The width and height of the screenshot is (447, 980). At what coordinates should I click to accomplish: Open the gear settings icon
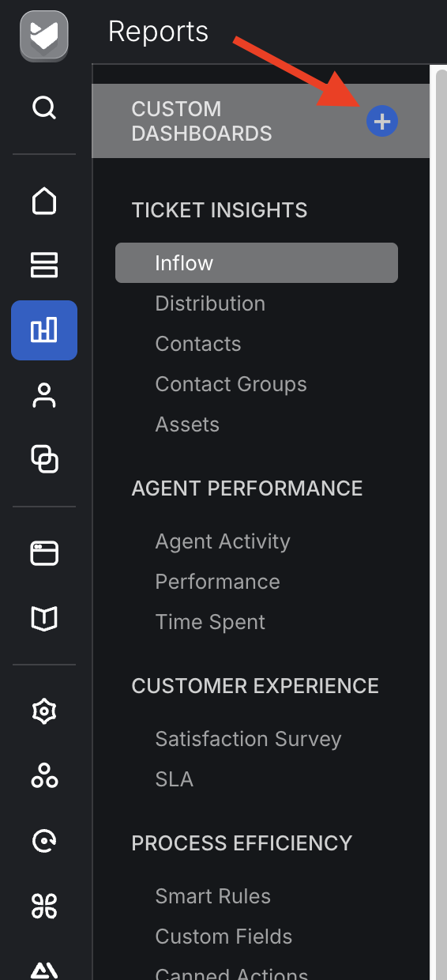[x=44, y=712]
